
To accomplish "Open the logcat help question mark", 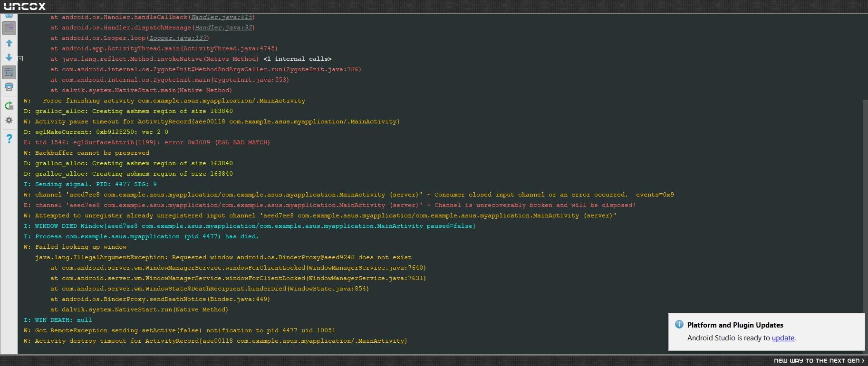I will click(9, 139).
